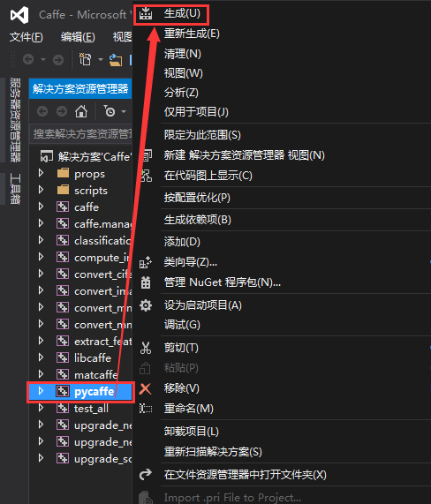Click the test_all project icon
Screen dimensions: 431x504
point(63,408)
